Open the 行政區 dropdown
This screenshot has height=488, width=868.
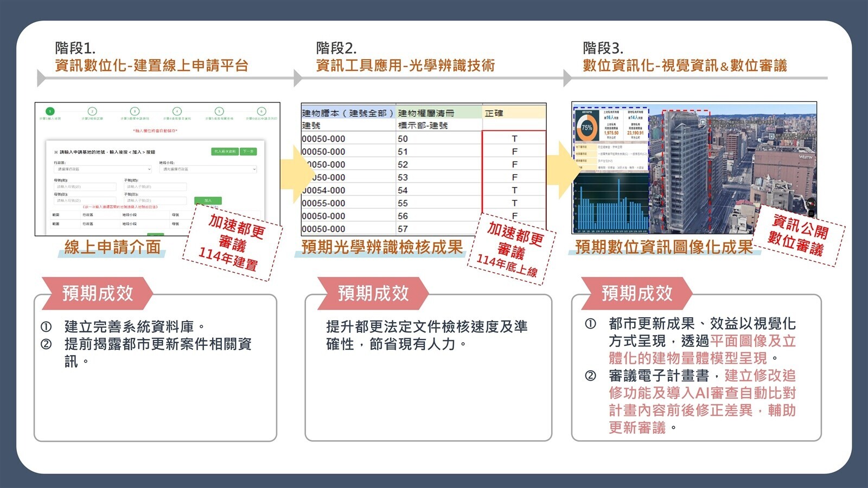click(x=102, y=169)
